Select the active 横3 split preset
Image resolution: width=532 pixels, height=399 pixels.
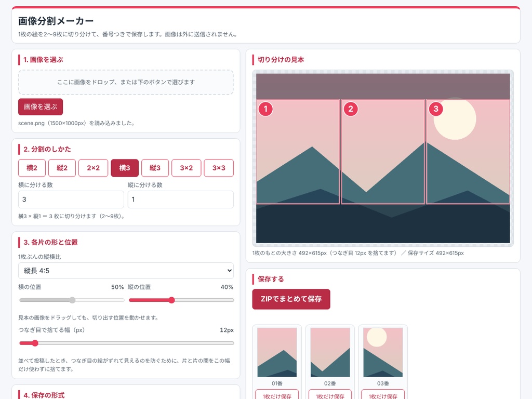click(x=125, y=168)
